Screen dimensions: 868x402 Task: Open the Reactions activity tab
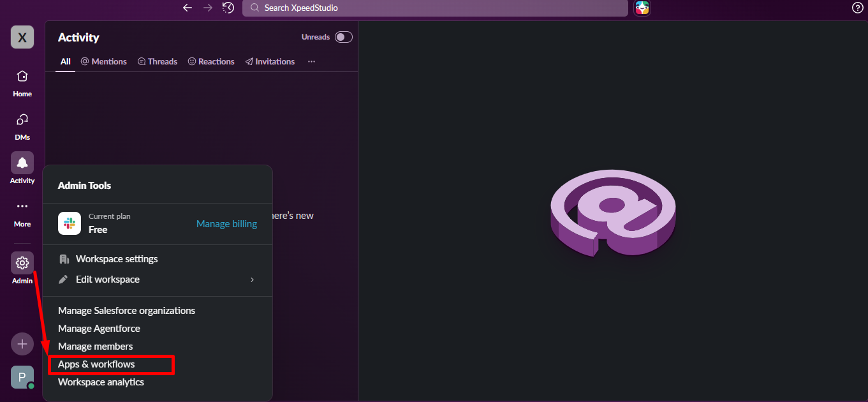(x=211, y=61)
